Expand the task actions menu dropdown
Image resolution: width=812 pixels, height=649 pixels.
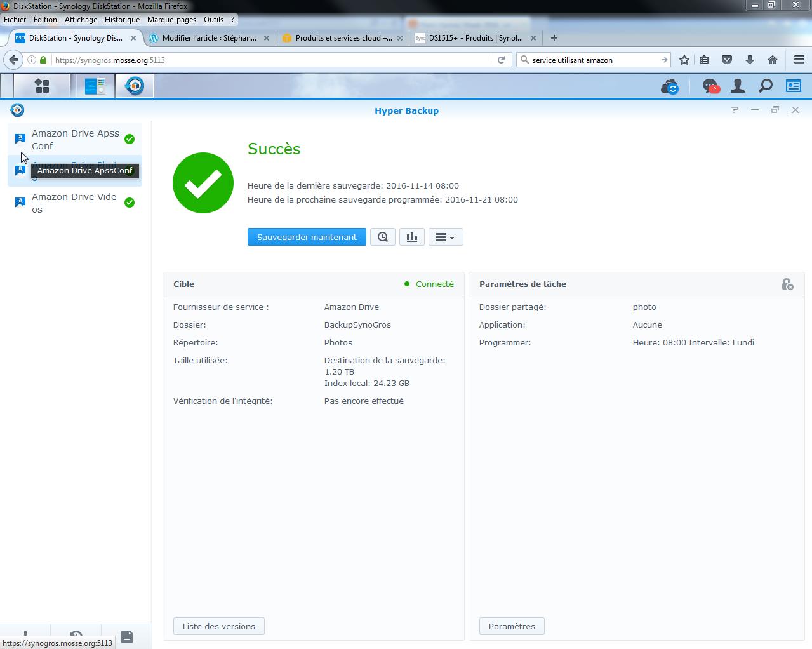coord(445,237)
